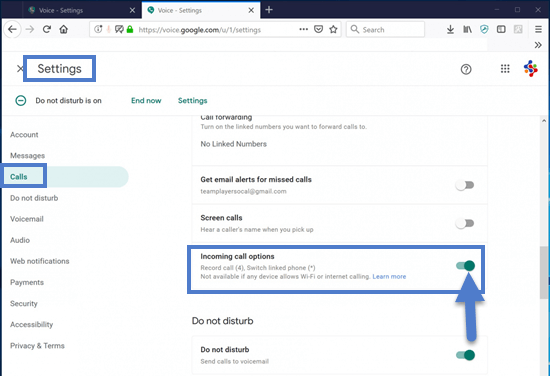Open the Help question mark icon
Image resolution: width=550 pixels, height=376 pixels.
pos(466,69)
